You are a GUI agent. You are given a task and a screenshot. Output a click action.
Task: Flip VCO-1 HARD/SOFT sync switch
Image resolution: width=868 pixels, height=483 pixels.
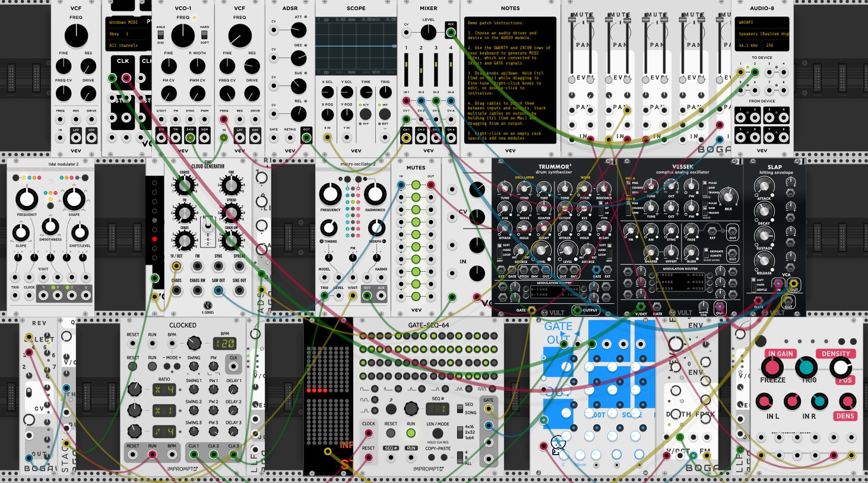point(204,35)
